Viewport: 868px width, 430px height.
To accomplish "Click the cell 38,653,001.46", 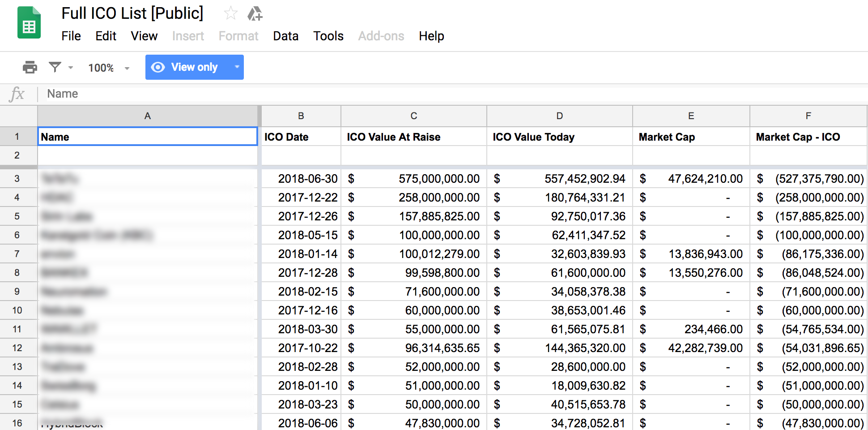I will point(560,310).
